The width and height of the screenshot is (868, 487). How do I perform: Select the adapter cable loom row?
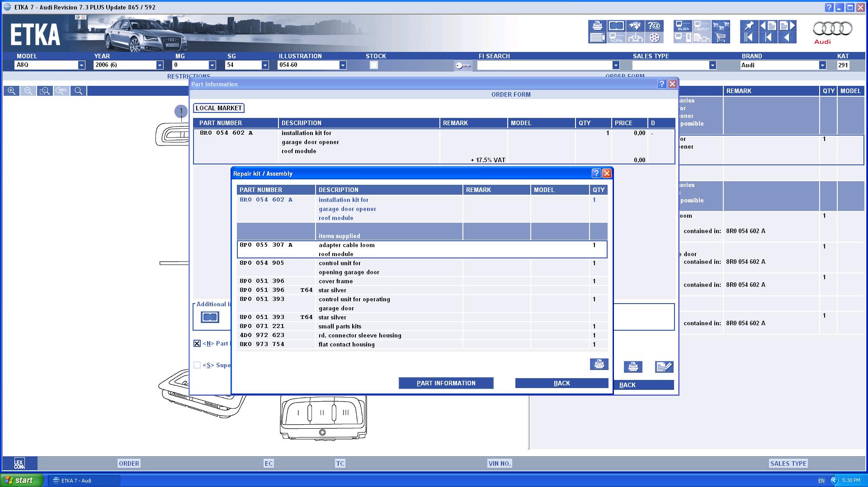coord(422,249)
